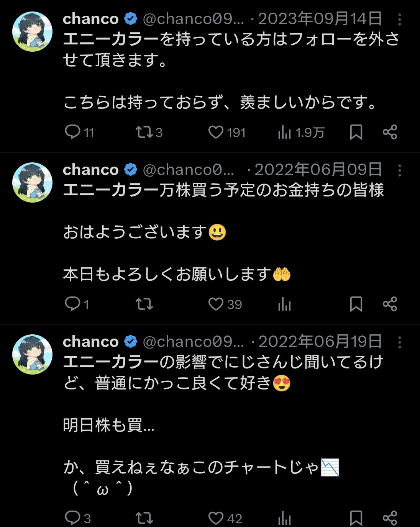The image size is (420, 527).
Task: Reply to the 2023年09月14日 tweet
Action: 72,132
